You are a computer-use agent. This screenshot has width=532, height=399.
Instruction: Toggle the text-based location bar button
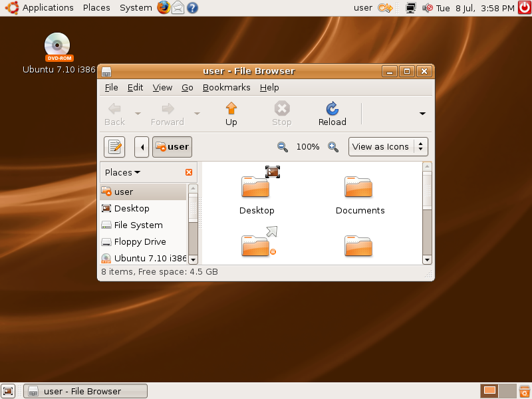tap(114, 147)
